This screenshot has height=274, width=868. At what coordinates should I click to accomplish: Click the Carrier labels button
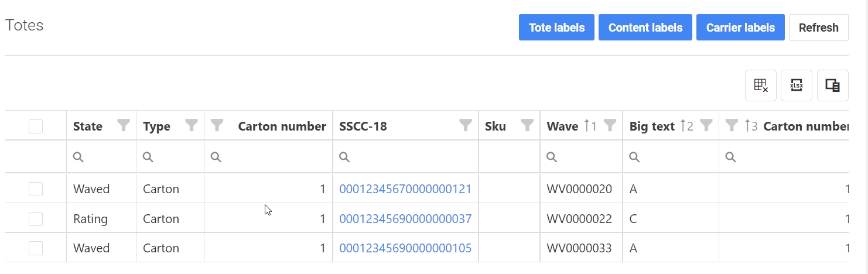click(x=740, y=28)
